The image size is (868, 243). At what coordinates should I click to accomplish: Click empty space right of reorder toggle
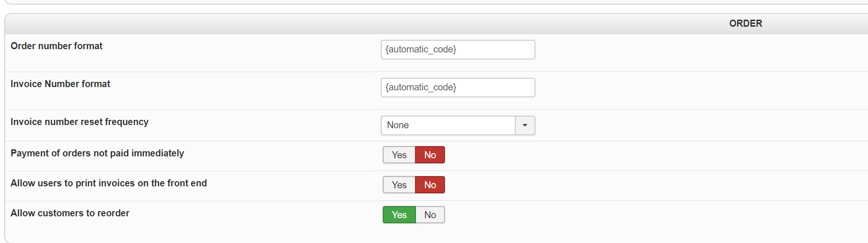coord(609,215)
